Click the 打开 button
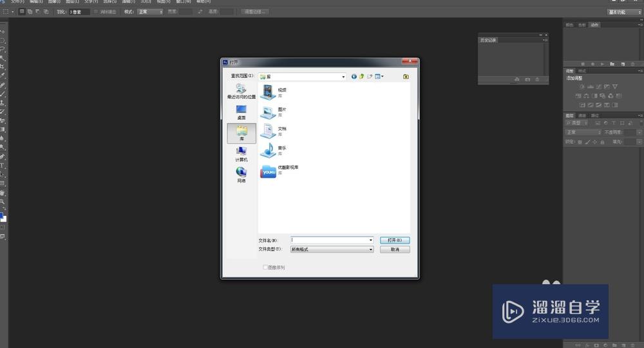 [395, 240]
